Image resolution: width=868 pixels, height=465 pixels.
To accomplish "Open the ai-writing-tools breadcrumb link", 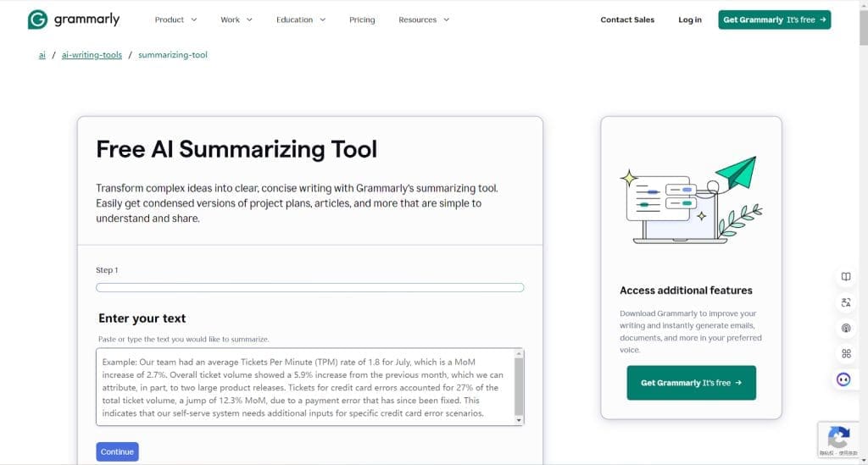I will tap(92, 55).
